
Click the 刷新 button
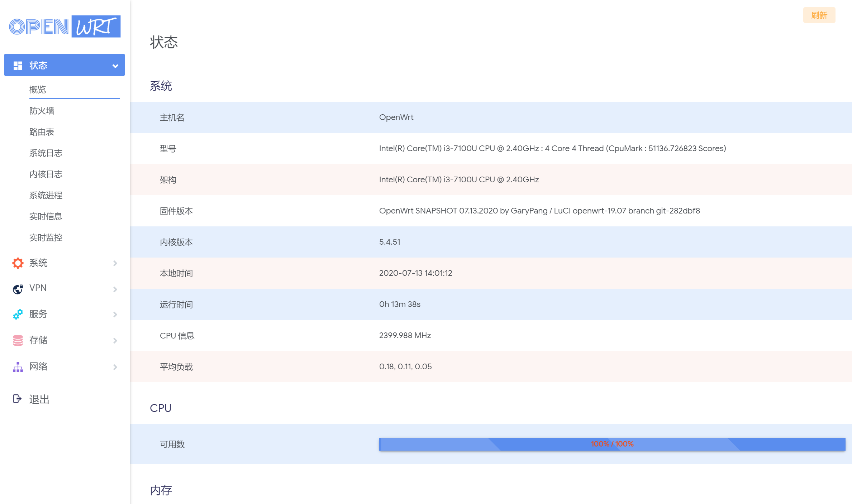[x=819, y=15]
